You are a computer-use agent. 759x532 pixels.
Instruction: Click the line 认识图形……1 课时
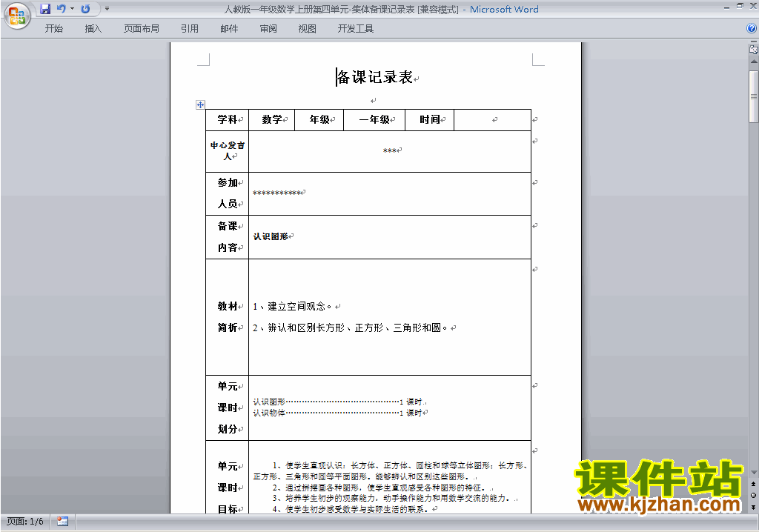[337, 402]
